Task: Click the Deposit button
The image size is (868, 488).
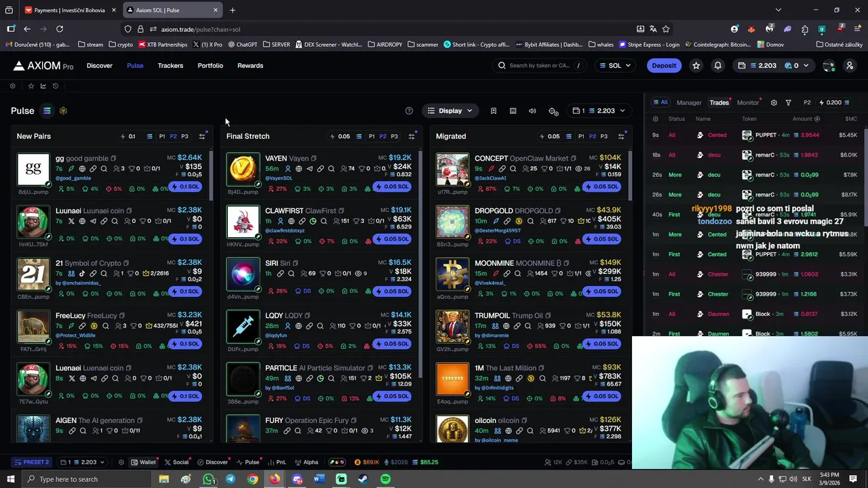Action: [664, 66]
